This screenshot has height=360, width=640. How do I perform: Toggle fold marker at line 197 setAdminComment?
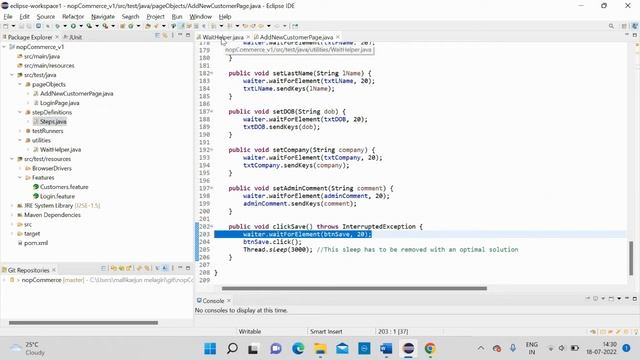pos(212,188)
